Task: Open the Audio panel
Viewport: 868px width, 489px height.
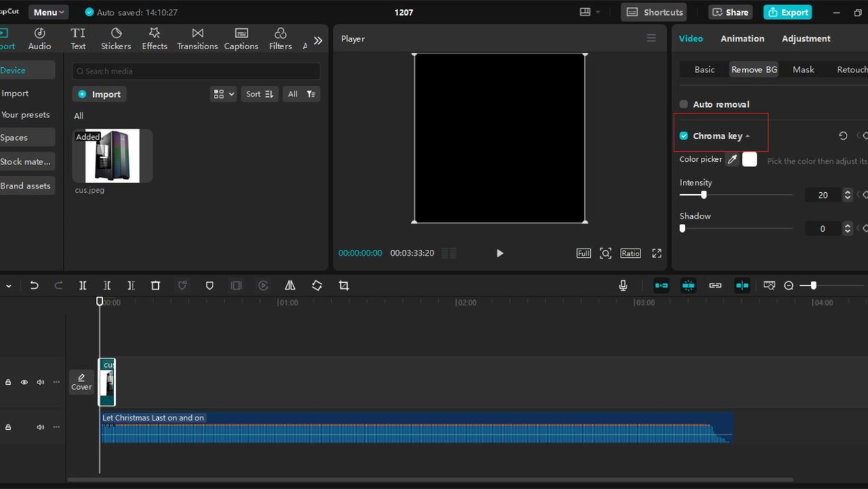Action: tap(40, 39)
